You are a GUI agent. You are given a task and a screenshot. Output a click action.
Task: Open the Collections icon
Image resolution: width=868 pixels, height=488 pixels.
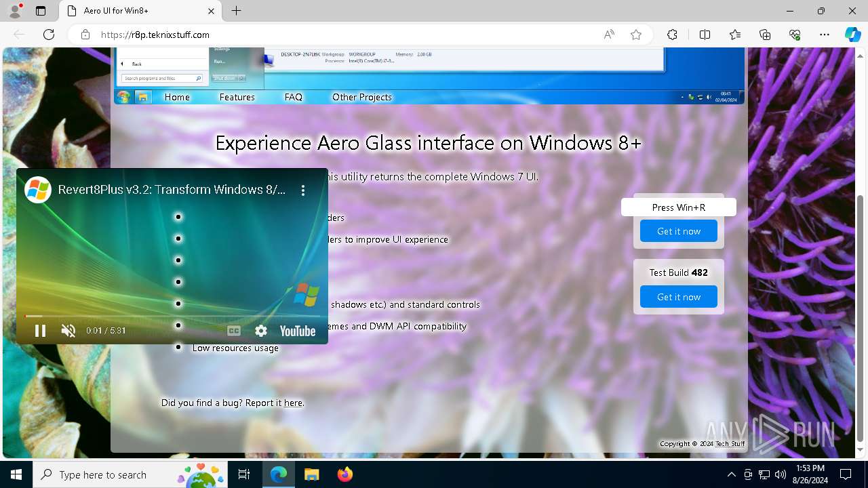tap(765, 35)
